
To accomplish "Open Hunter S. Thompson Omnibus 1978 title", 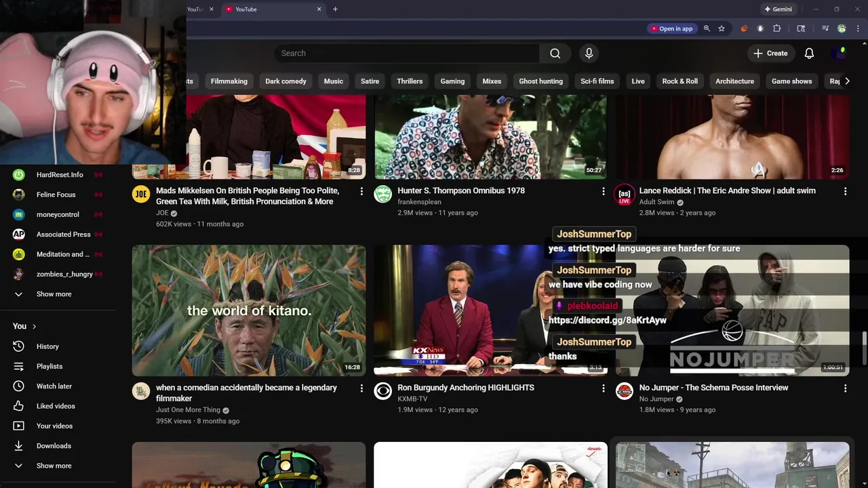I will pyautogui.click(x=461, y=190).
